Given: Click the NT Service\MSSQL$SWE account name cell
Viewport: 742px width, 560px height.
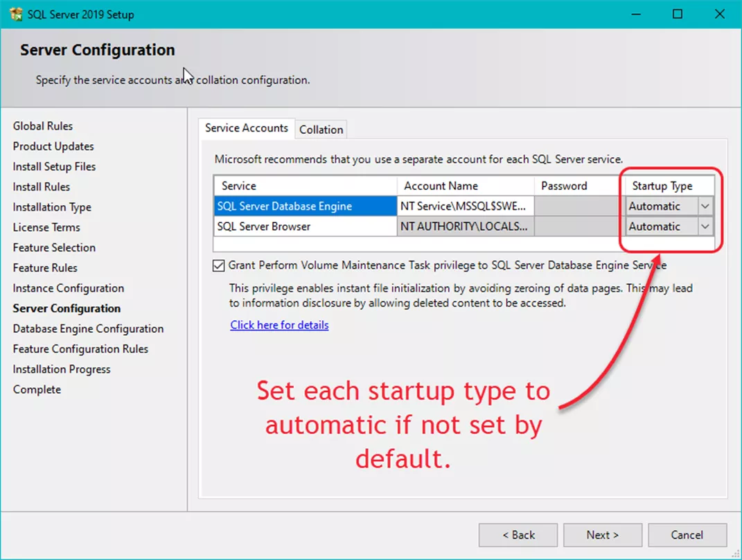Looking at the screenshot, I should (465, 207).
